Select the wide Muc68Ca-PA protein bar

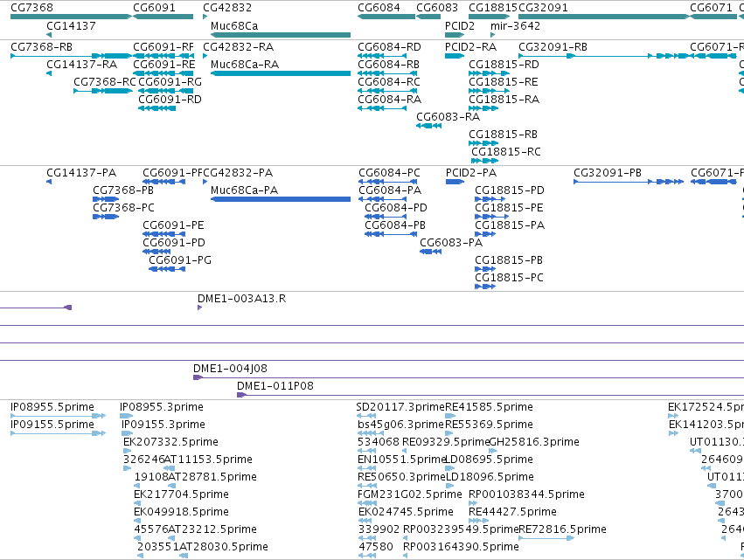[x=281, y=199]
